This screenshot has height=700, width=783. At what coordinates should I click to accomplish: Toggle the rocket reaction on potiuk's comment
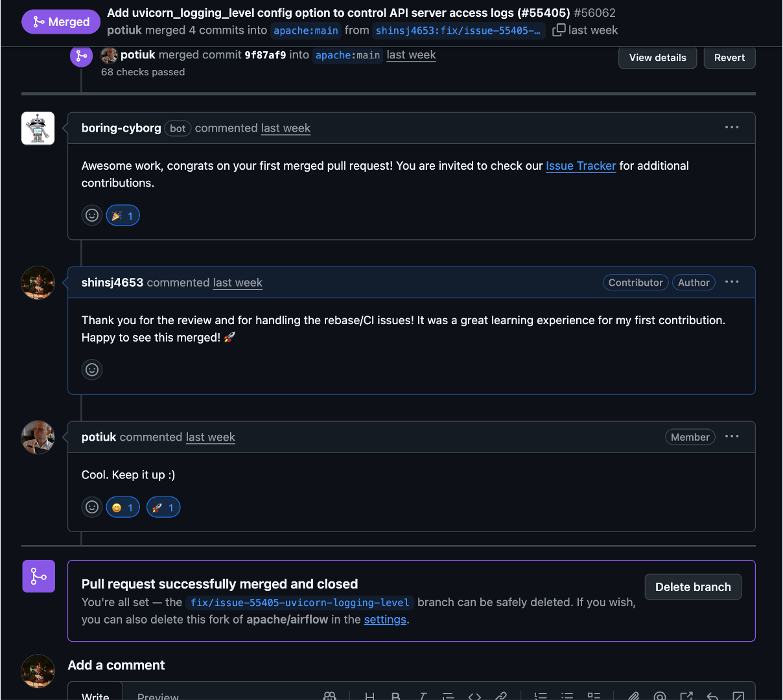point(163,507)
